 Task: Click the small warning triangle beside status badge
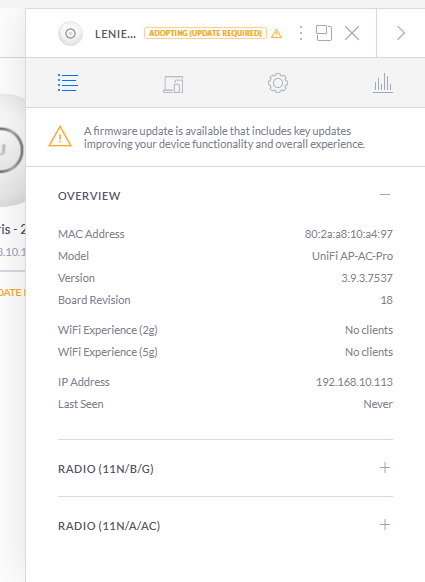click(x=276, y=34)
